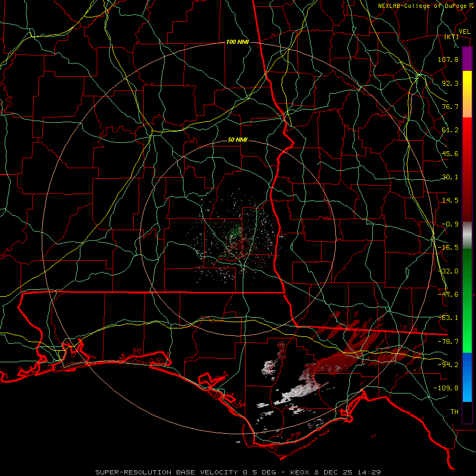Click the -109.8 legend value
The height and width of the screenshot is (476, 476).
pos(446,388)
